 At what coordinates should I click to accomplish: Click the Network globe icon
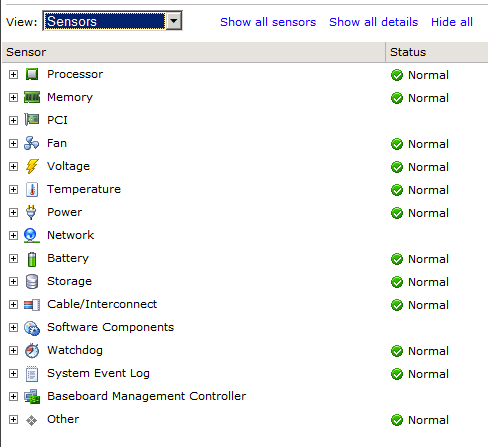pos(32,235)
